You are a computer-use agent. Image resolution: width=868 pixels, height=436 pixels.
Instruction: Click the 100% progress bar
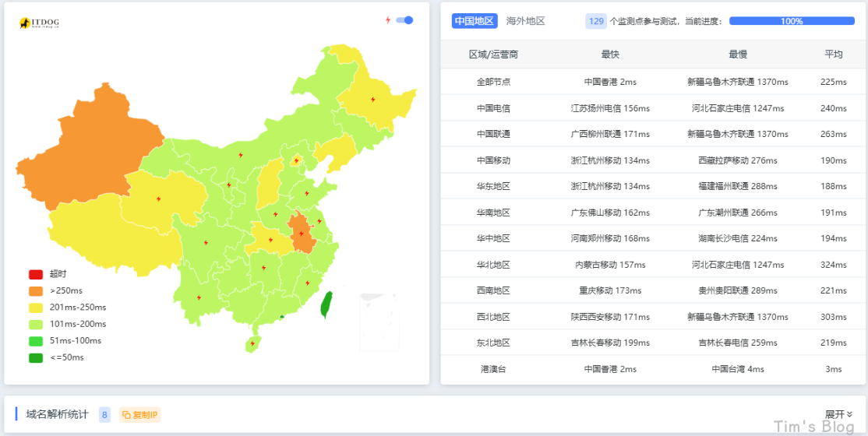pos(792,21)
